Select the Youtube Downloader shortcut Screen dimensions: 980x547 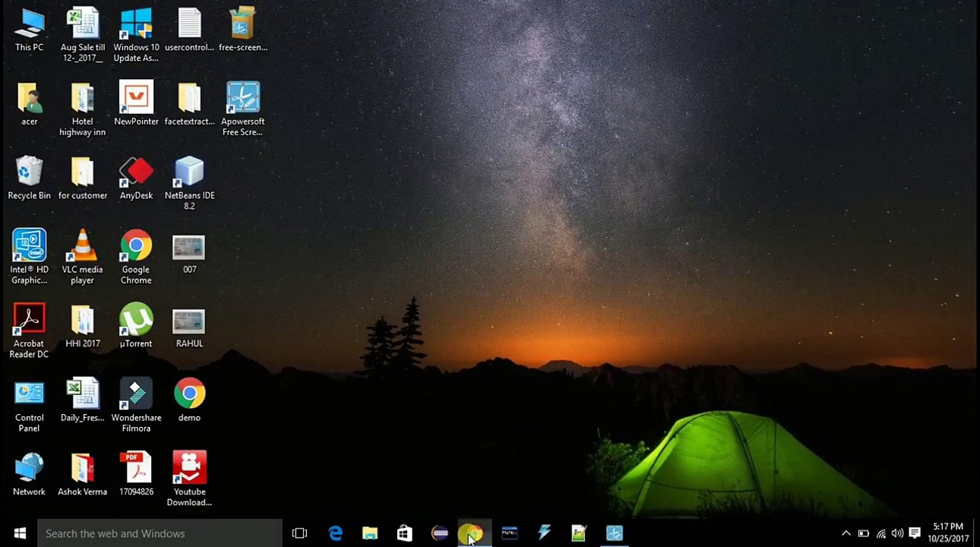[x=189, y=479]
